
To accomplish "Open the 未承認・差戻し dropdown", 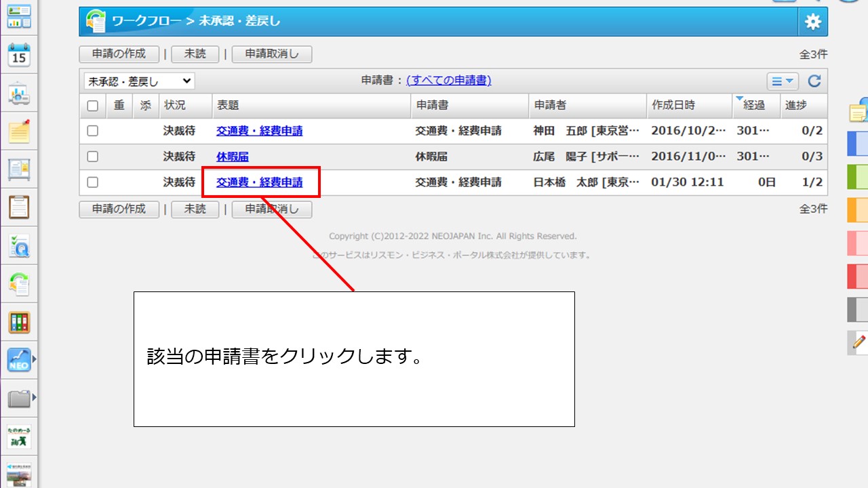I will pos(139,81).
